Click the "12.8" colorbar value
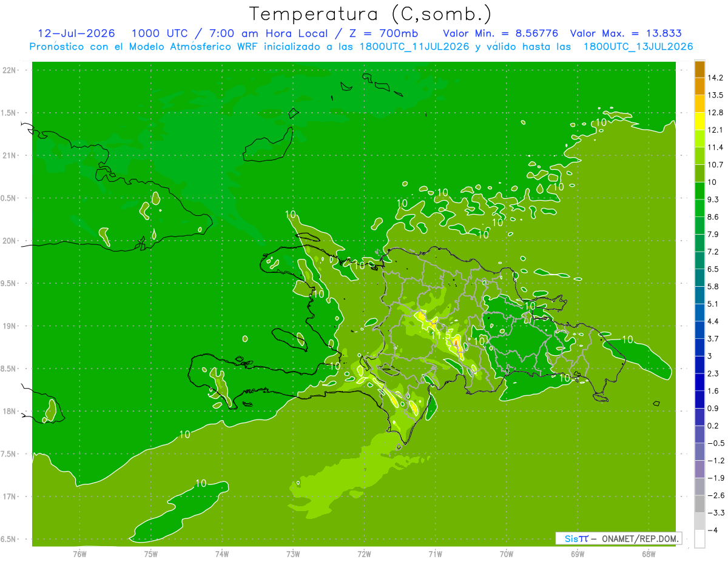728x562 pixels. coord(715,113)
